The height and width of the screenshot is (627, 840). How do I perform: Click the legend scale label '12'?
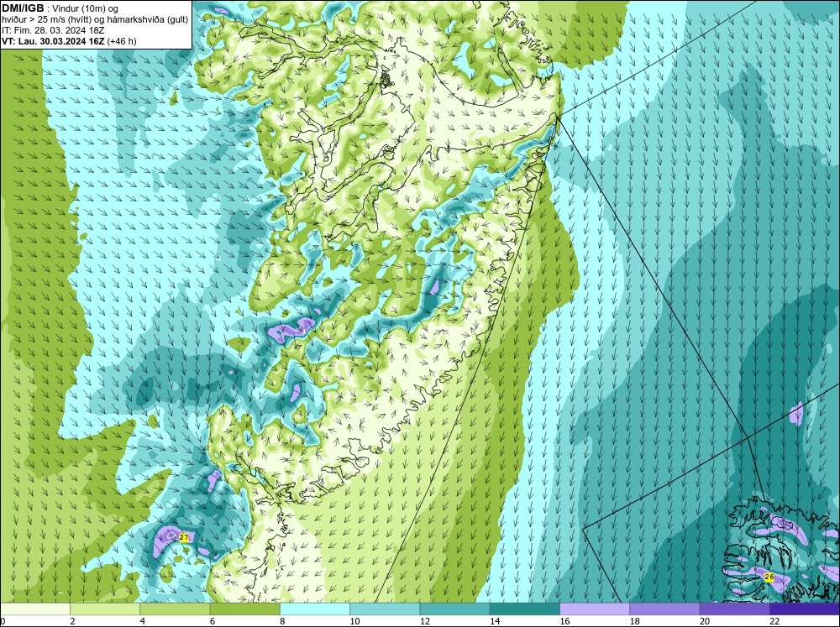pyautogui.click(x=424, y=621)
